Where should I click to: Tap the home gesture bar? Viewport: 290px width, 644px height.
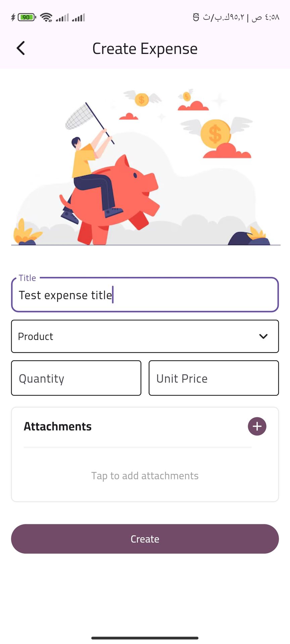pos(145,638)
